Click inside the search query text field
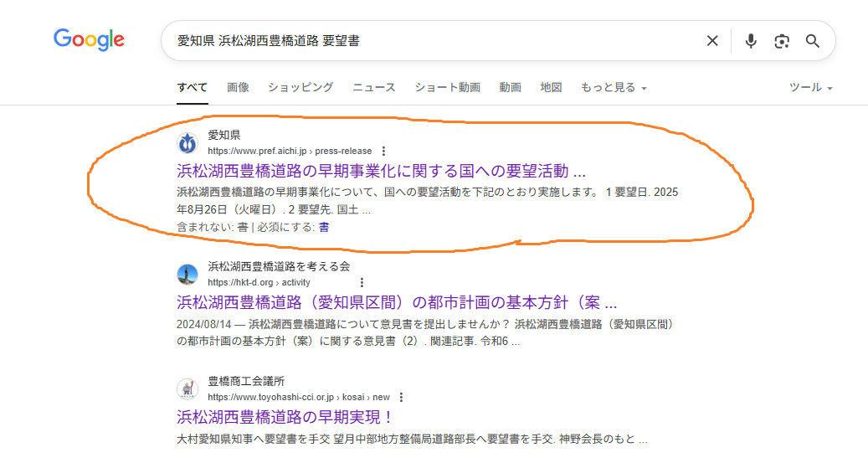The width and height of the screenshot is (868, 463). point(419,41)
